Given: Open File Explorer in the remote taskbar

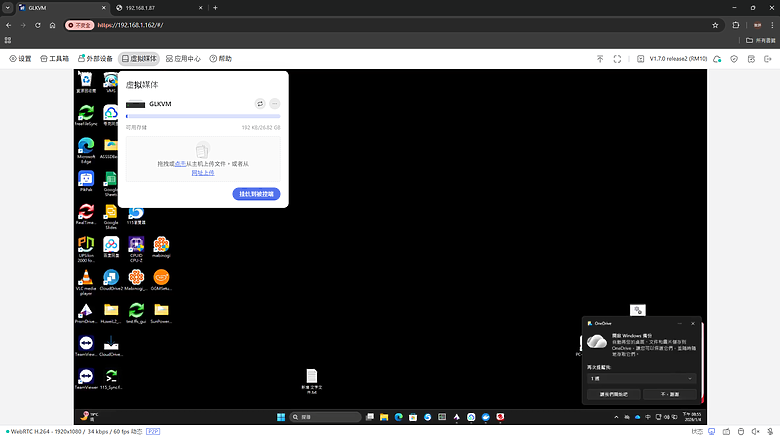Looking at the screenshot, I should [384, 417].
